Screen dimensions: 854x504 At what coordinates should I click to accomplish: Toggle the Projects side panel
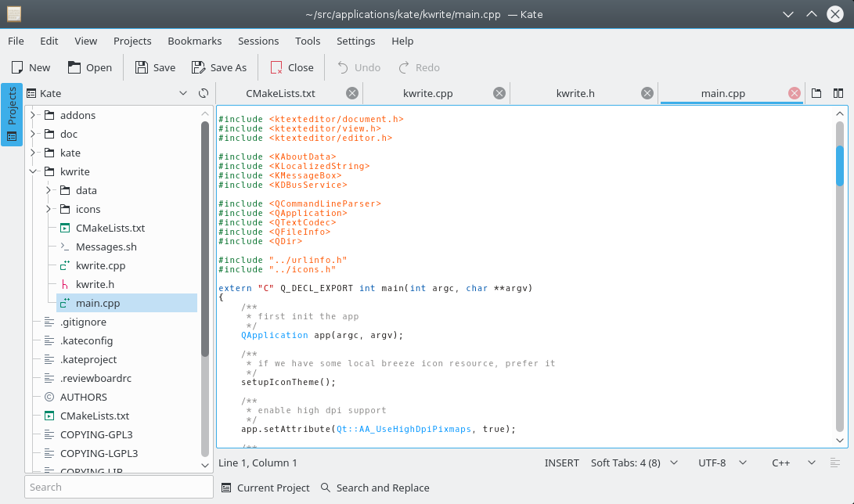pos(12,114)
